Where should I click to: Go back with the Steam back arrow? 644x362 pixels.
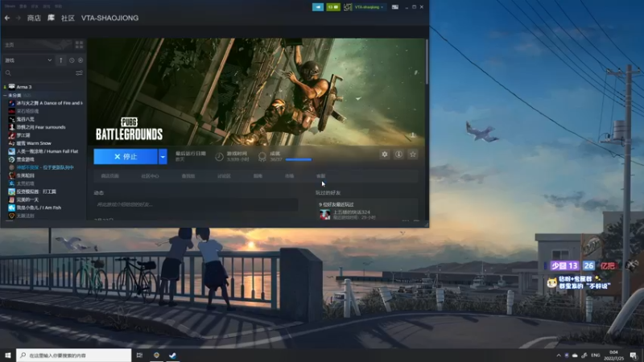point(7,18)
